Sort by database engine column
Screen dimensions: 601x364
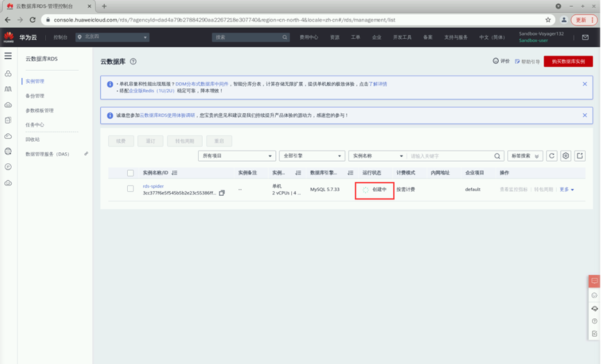(x=350, y=173)
